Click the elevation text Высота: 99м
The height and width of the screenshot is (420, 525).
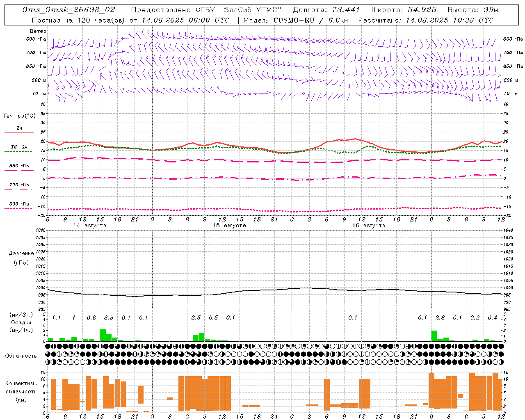click(x=472, y=9)
